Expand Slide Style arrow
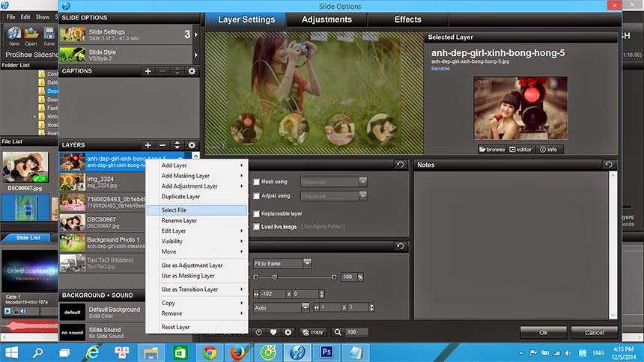This screenshot has width=644, height=362. click(x=196, y=55)
